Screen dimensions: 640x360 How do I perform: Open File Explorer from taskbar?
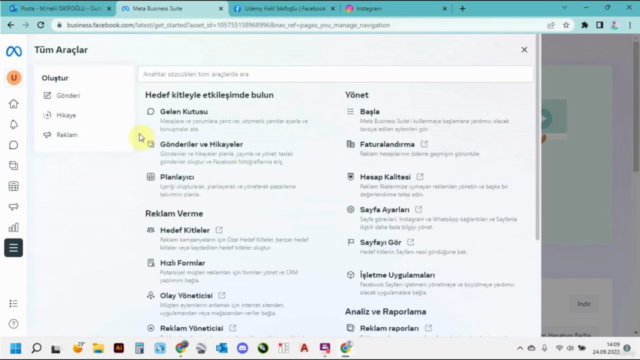(x=98, y=348)
